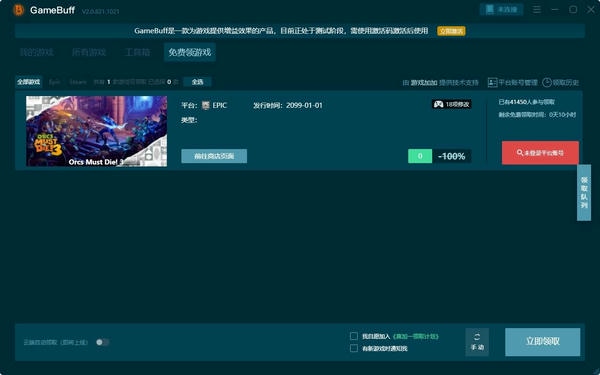
Task: Toggle the cloud auto-claim switch
Action: 103,342
